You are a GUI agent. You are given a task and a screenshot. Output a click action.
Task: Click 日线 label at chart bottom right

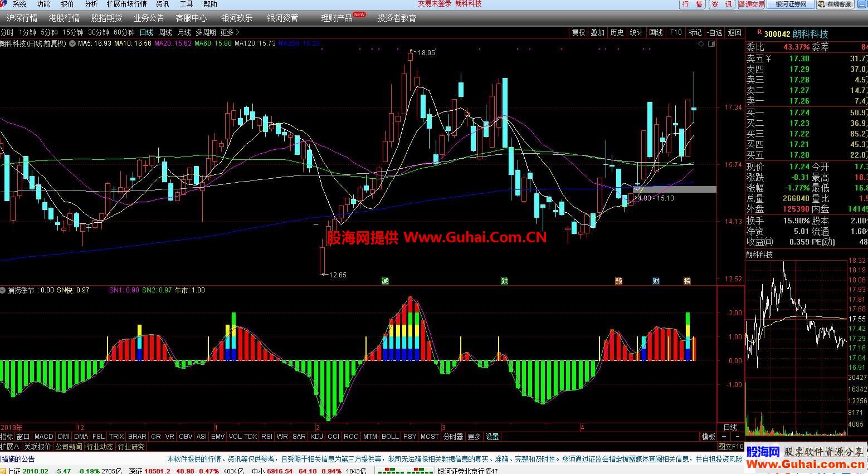tap(730, 427)
